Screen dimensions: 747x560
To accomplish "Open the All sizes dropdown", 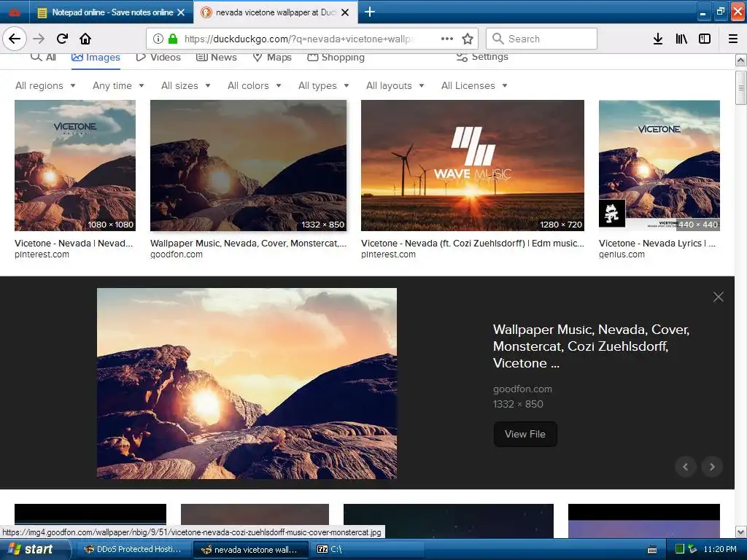I will click(x=186, y=86).
